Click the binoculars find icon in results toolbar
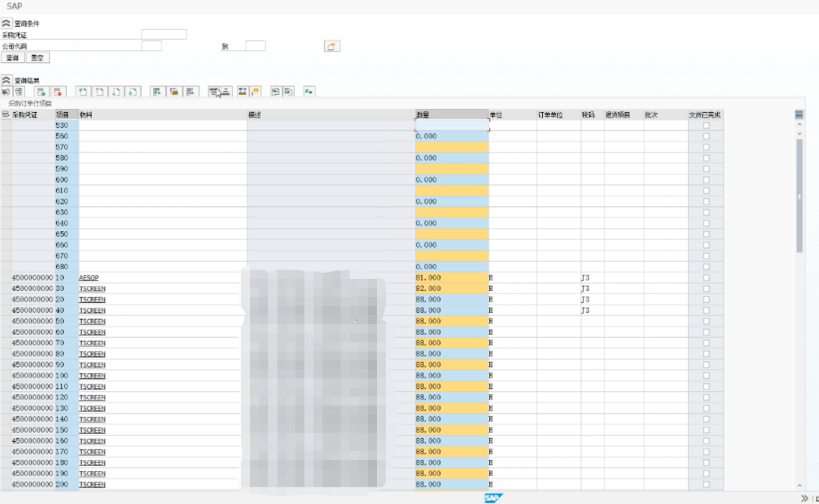 6,92
